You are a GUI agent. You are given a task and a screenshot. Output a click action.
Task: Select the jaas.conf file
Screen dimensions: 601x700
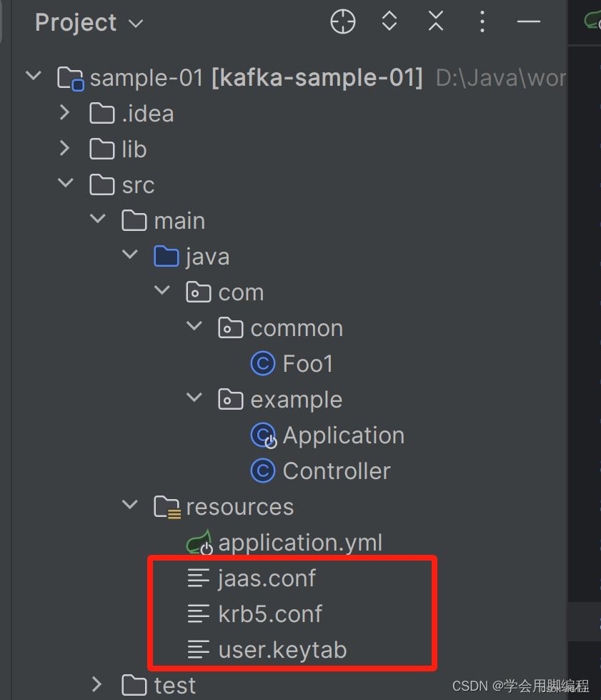267,578
